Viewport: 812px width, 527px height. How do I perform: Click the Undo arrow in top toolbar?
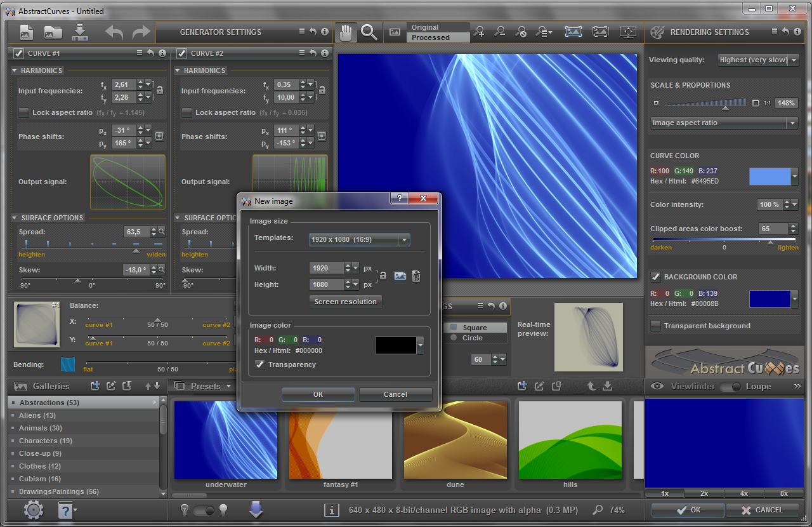[114, 32]
